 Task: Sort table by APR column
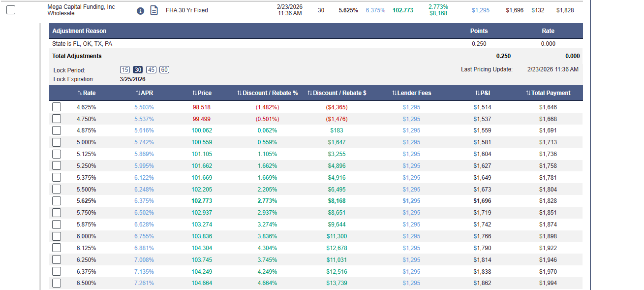pyautogui.click(x=144, y=93)
